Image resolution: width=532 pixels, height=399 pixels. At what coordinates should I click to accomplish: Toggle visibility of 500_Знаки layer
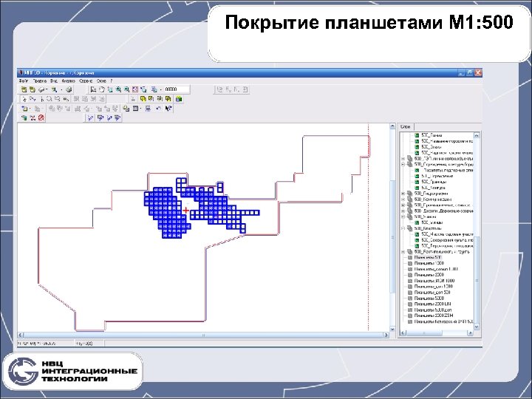click(417, 147)
